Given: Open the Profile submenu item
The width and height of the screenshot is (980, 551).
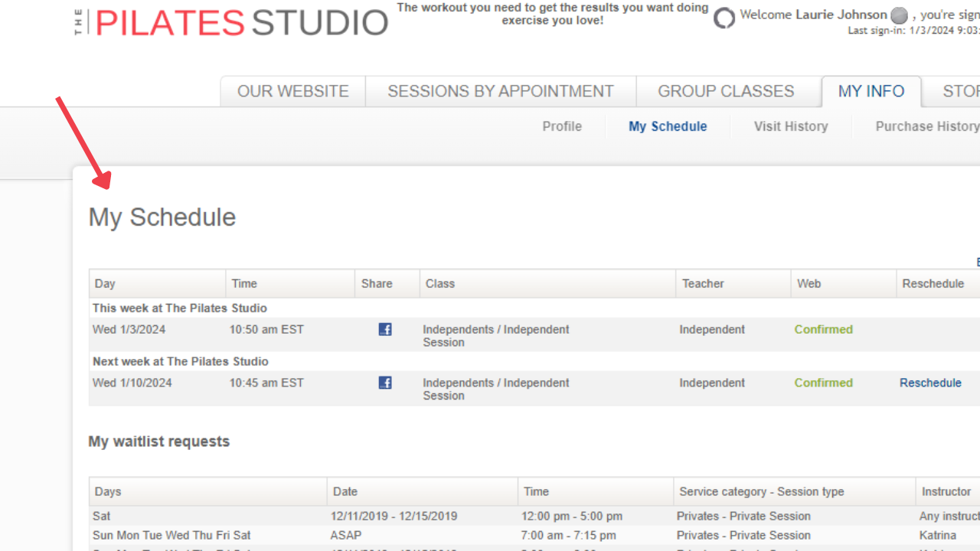Looking at the screenshot, I should [562, 127].
